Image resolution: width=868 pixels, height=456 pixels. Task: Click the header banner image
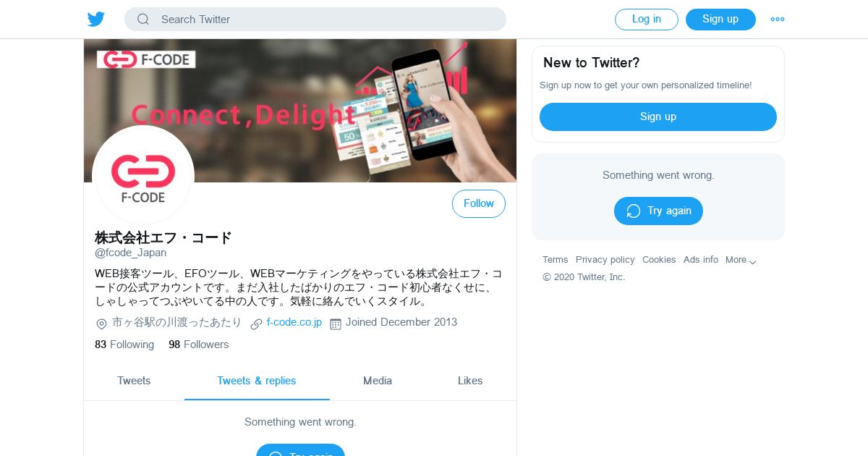tap(300, 111)
